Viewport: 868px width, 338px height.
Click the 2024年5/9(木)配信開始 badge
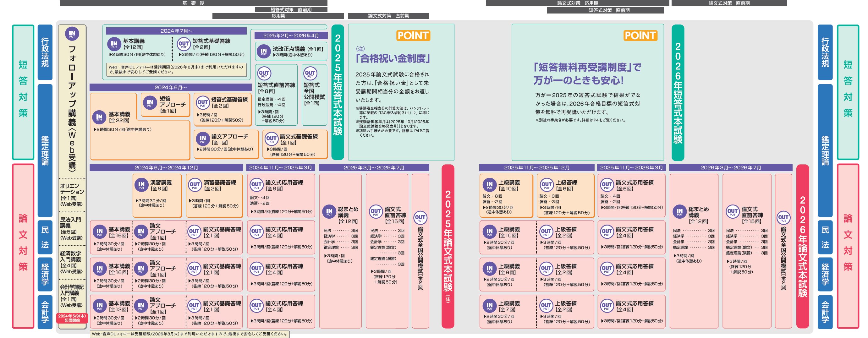coord(72,318)
